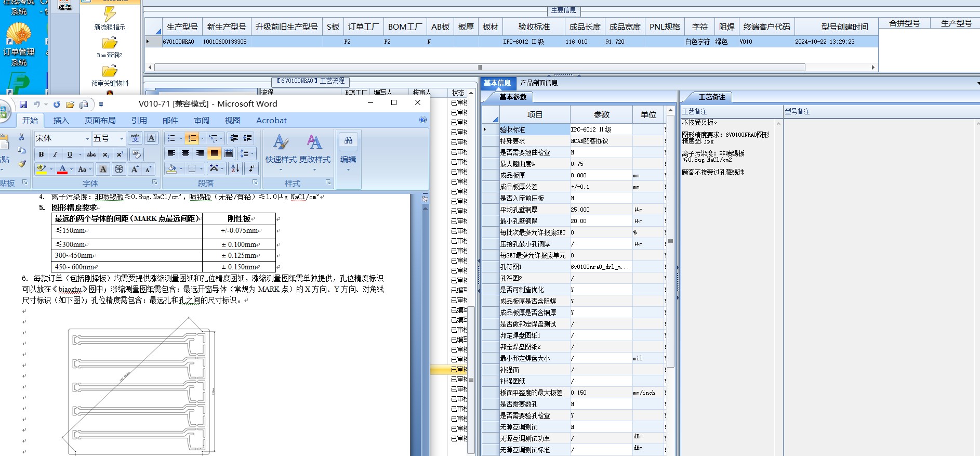Click the Sort A-Z icon

pyautogui.click(x=235, y=168)
